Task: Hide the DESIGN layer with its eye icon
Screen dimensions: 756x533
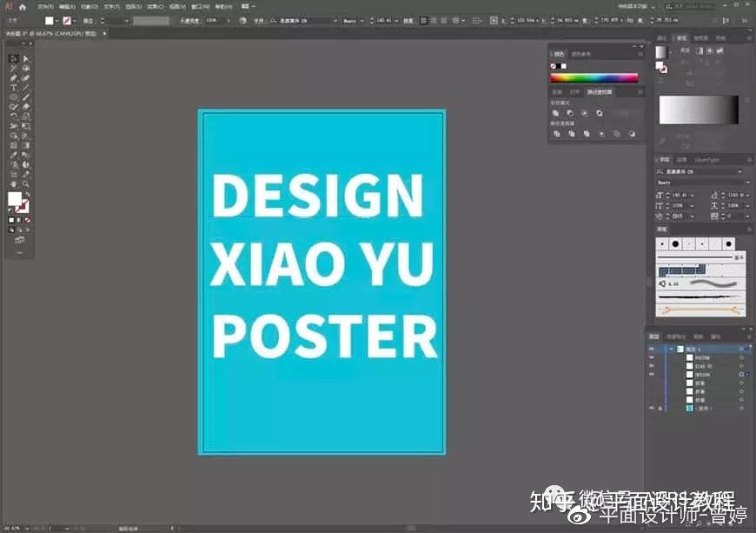Action: pos(649,374)
